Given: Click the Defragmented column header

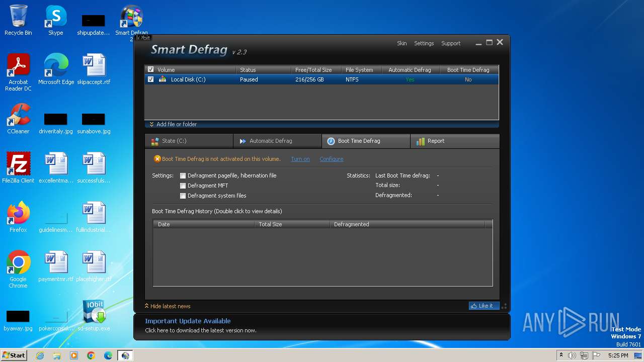Looking at the screenshot, I should pyautogui.click(x=407, y=224).
